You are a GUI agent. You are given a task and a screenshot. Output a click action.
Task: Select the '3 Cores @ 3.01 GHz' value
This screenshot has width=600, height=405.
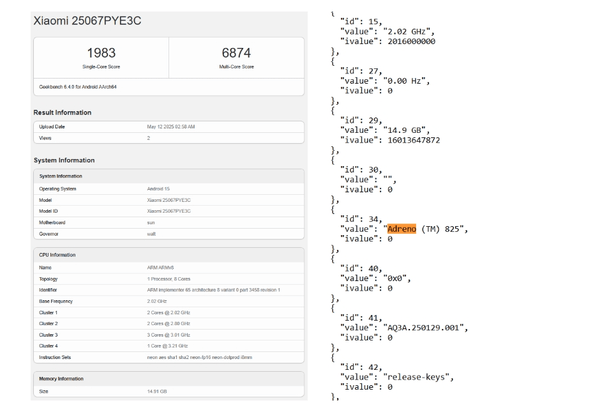tap(168, 335)
